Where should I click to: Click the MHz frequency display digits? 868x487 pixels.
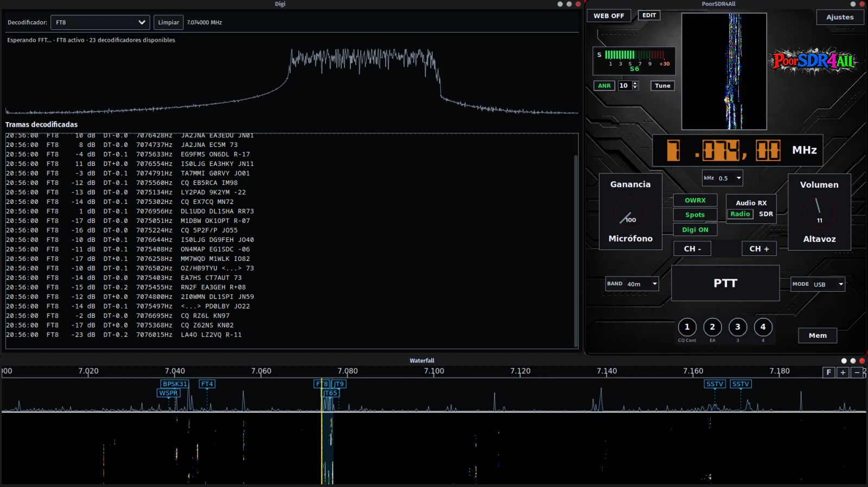pos(724,150)
